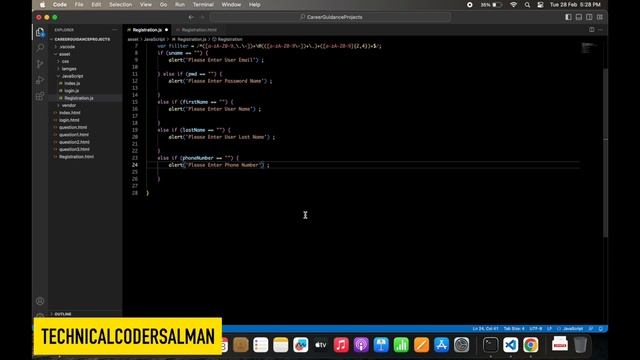The image size is (640, 360).
Task: Open question.html in the explorer
Action: coord(73,127)
